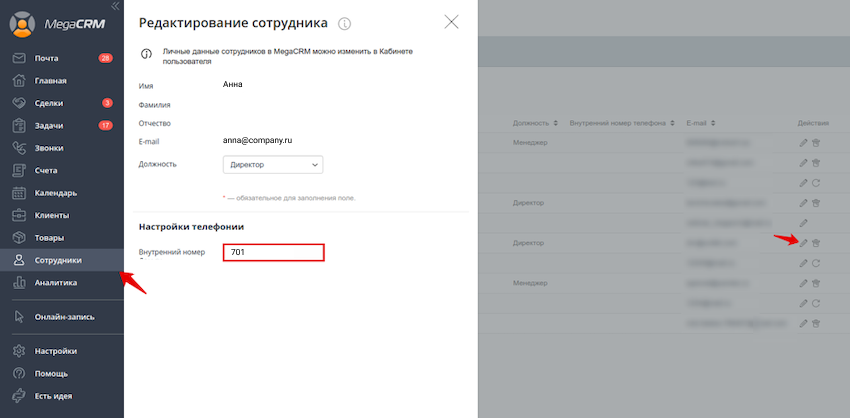Click the Внутренний номер field containing 701
Viewport: 850px width, 418px height.
pyautogui.click(x=273, y=253)
